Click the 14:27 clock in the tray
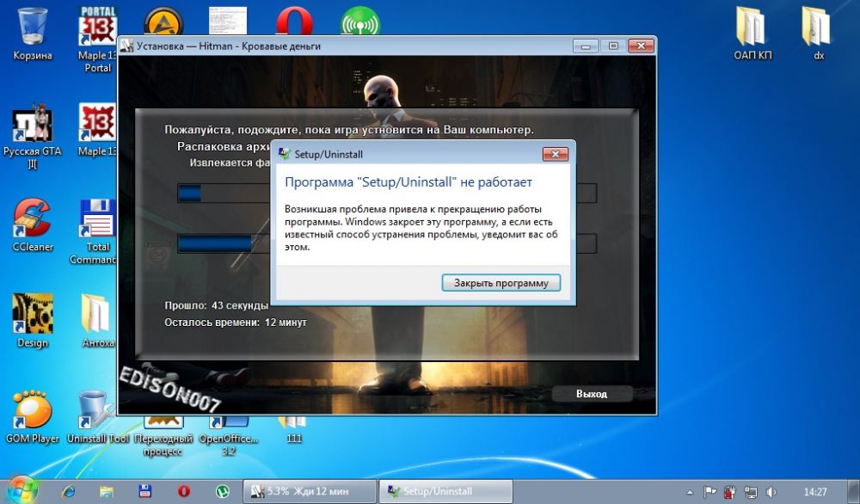The image size is (860, 504). pyautogui.click(x=815, y=492)
